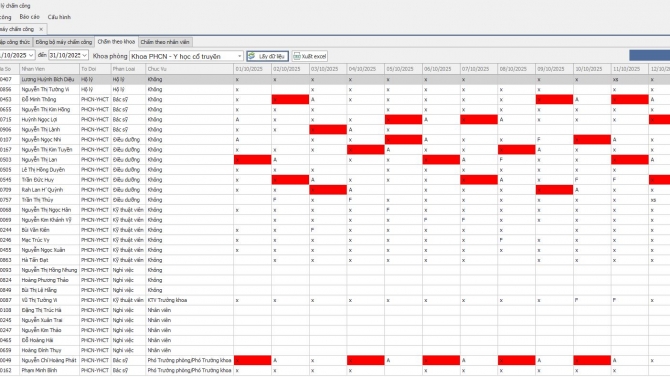Sort by Phan Loai column header
Image resolution: width=670 pixels, height=377 pixels.
(128, 69)
